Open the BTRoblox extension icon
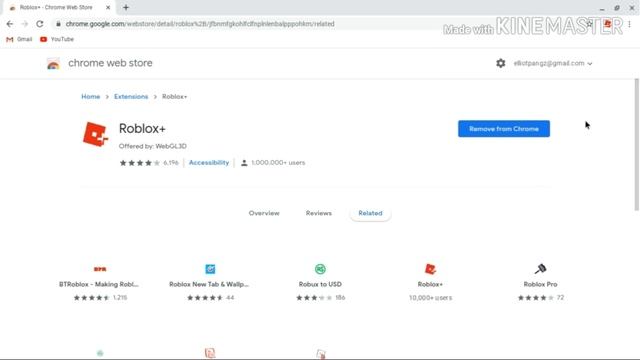 click(100, 269)
